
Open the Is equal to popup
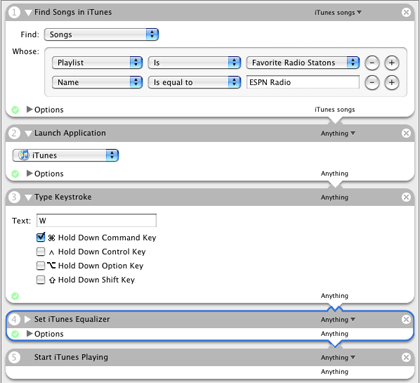click(194, 82)
